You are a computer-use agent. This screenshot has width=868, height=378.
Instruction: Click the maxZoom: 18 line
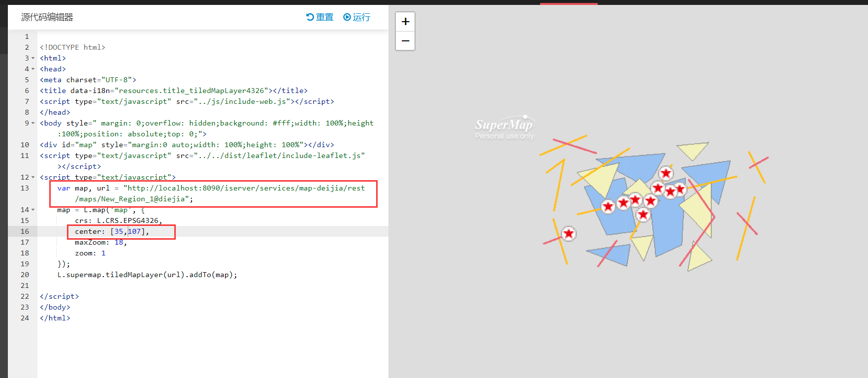coord(101,242)
